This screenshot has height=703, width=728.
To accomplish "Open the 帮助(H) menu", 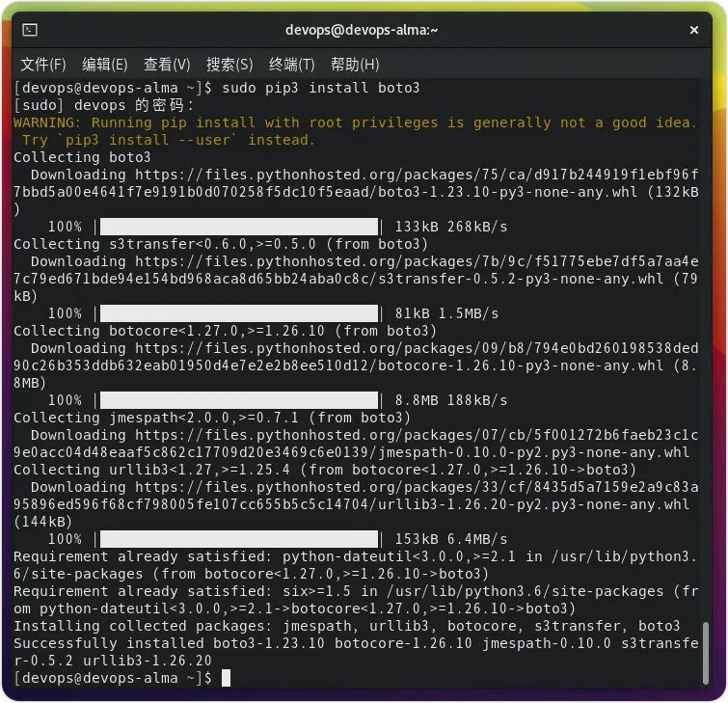I will pos(355,65).
